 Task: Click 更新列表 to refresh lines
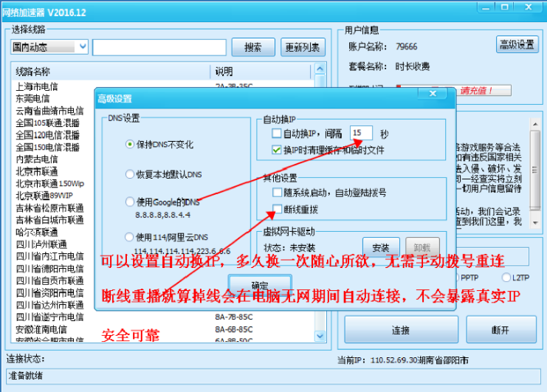pyautogui.click(x=302, y=47)
